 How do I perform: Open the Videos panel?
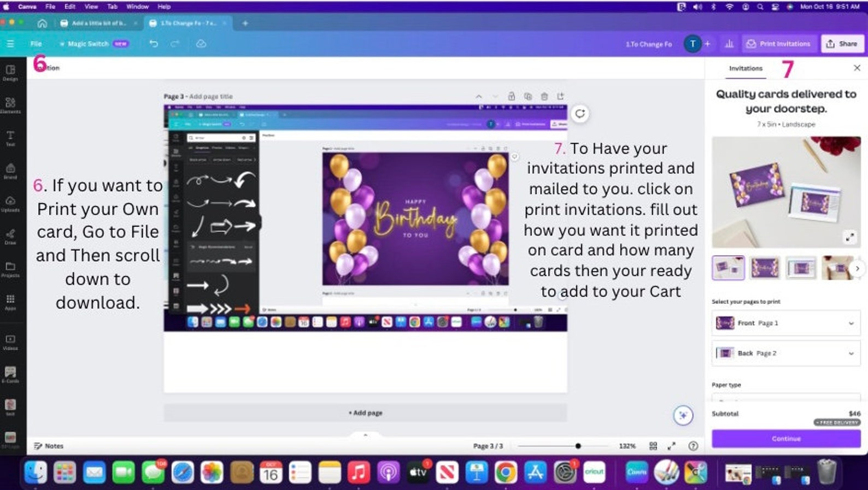[10, 342]
